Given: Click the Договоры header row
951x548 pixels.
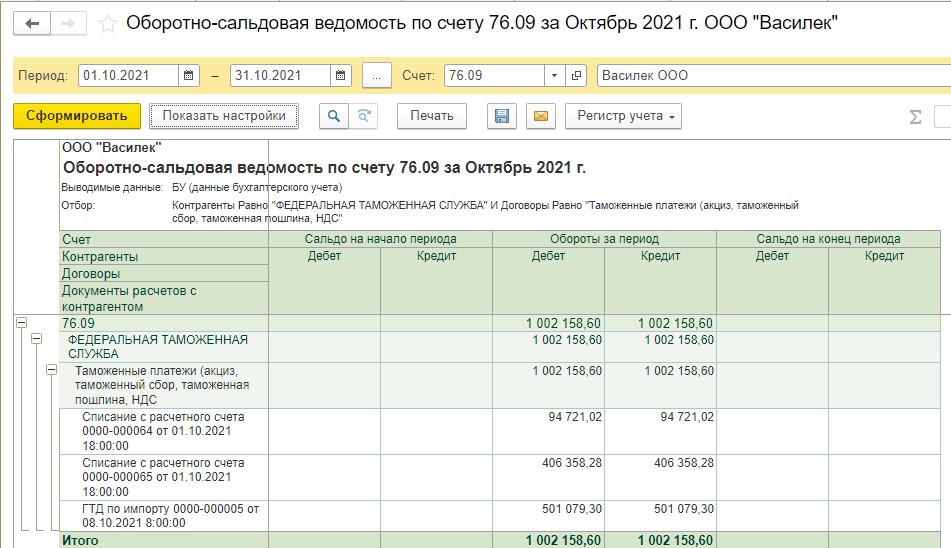Looking at the screenshot, I should point(164,273).
